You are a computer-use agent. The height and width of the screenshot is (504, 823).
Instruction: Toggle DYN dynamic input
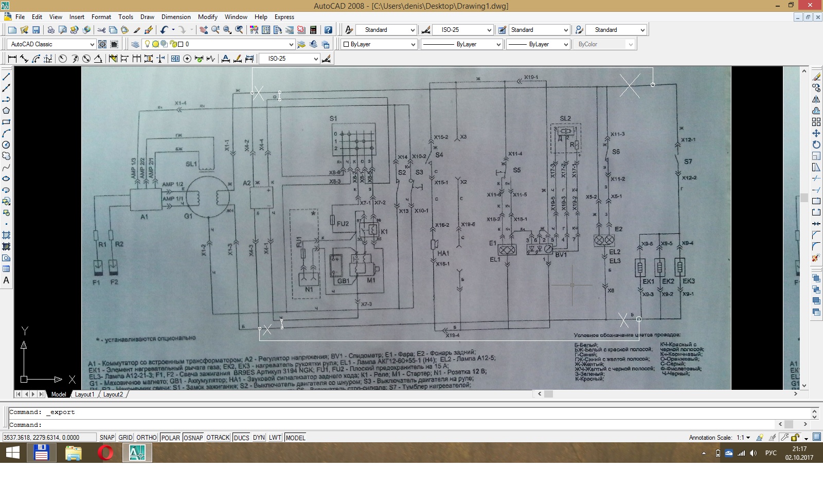coord(259,438)
